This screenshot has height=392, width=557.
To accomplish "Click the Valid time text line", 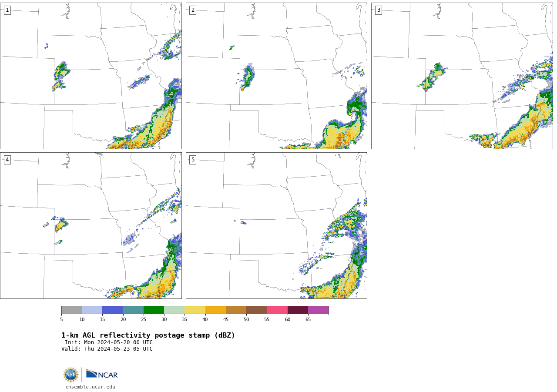I will (107, 349).
